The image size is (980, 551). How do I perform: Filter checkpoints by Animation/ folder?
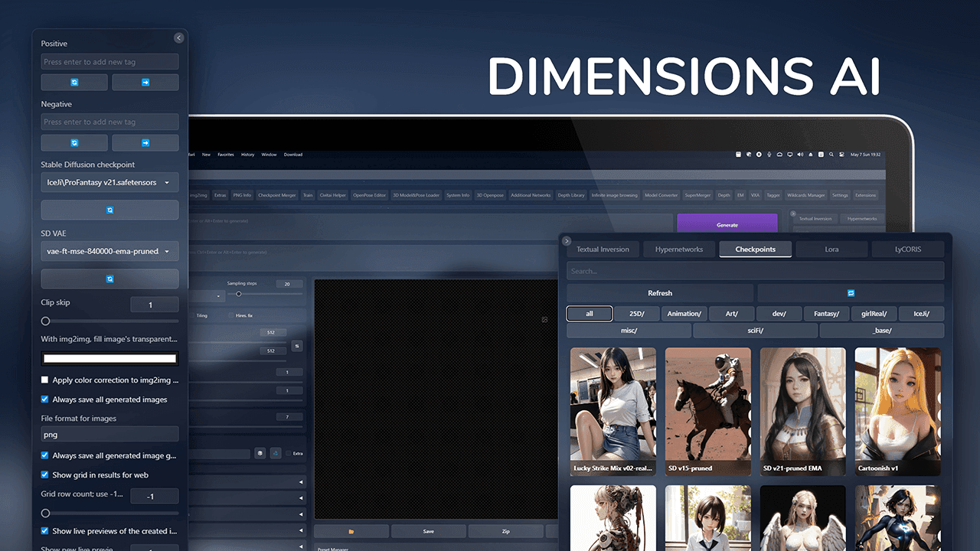684,313
